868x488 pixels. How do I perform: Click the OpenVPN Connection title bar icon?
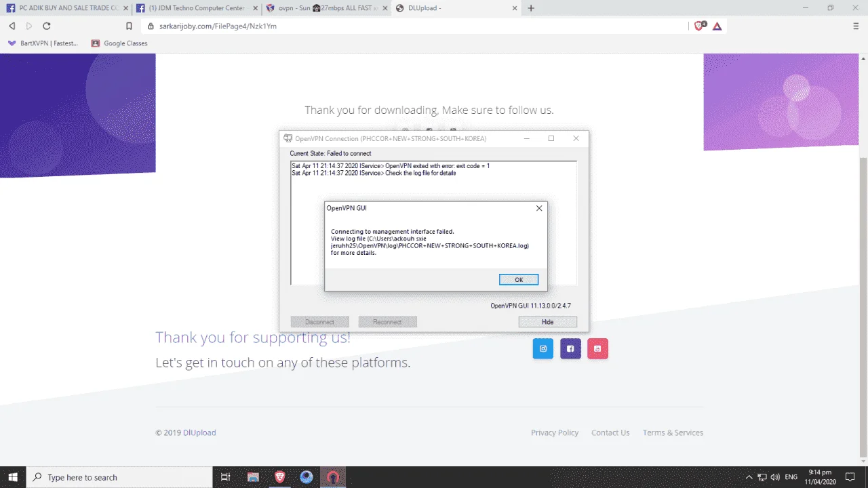click(x=288, y=138)
